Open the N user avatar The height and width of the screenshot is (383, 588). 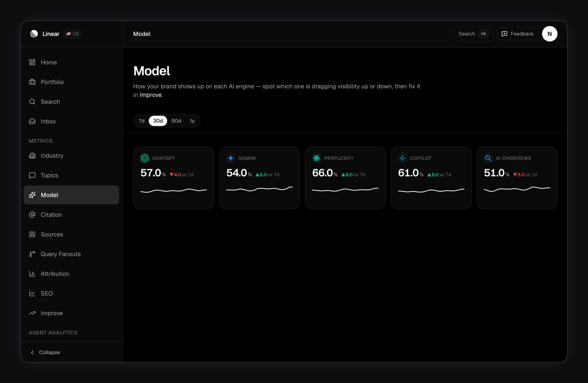[550, 34]
